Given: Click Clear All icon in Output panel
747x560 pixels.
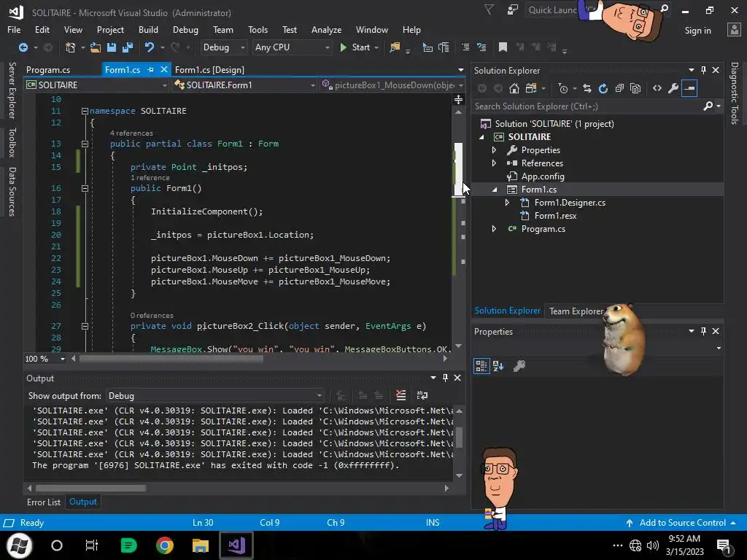Looking at the screenshot, I should (400, 395).
